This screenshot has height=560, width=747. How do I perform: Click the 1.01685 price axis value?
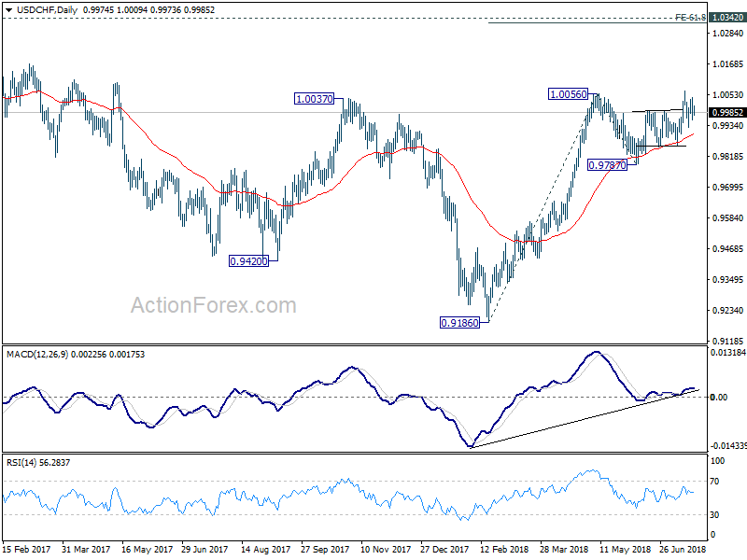(727, 63)
